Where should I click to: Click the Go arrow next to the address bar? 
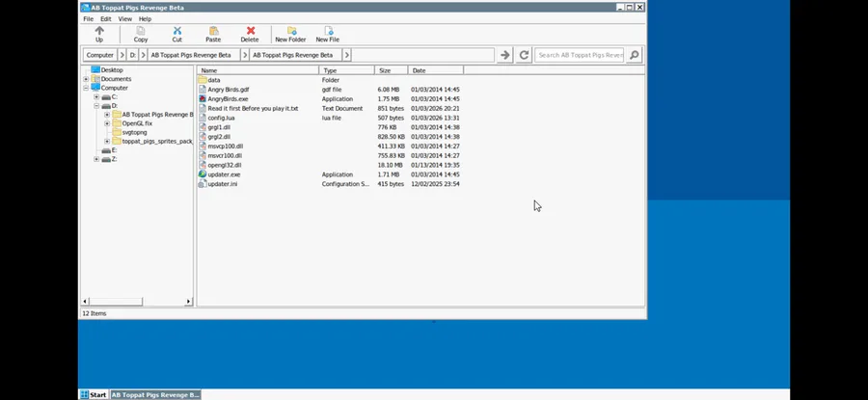[x=504, y=55]
